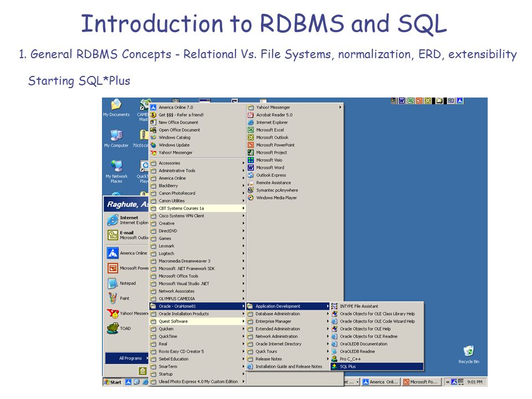This screenshot has height=399, width=532.
Task: Open INTYPE File Assistant
Action: click(x=377, y=306)
